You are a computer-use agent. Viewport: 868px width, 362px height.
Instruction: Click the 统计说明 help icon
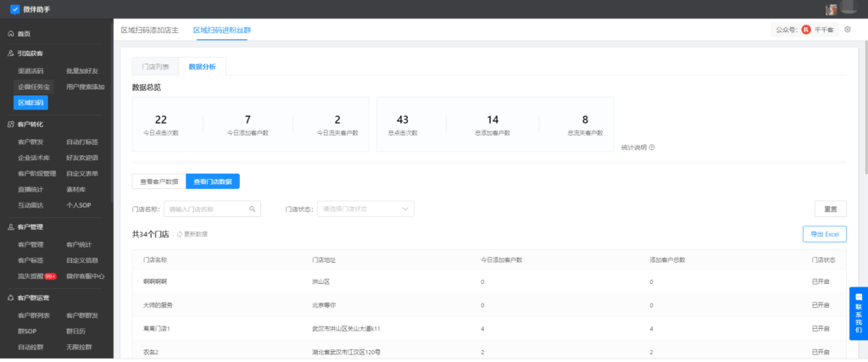pyautogui.click(x=652, y=147)
